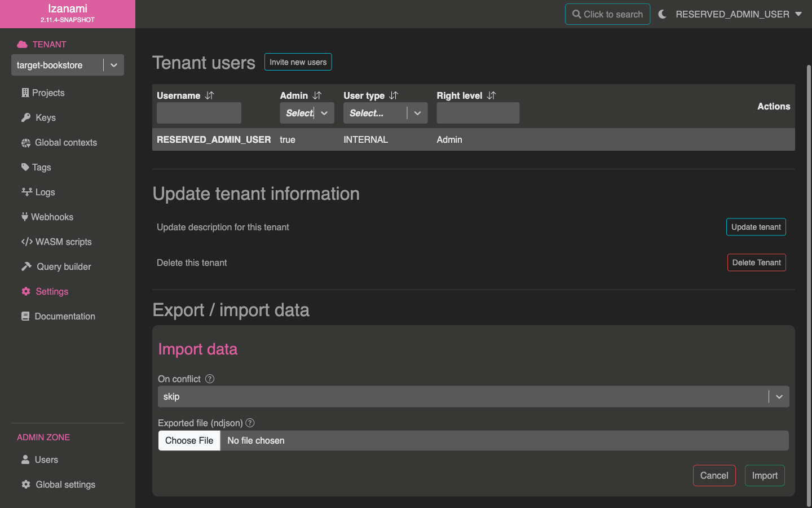Click the Right level sort arrows
812x508 pixels.
click(x=491, y=95)
